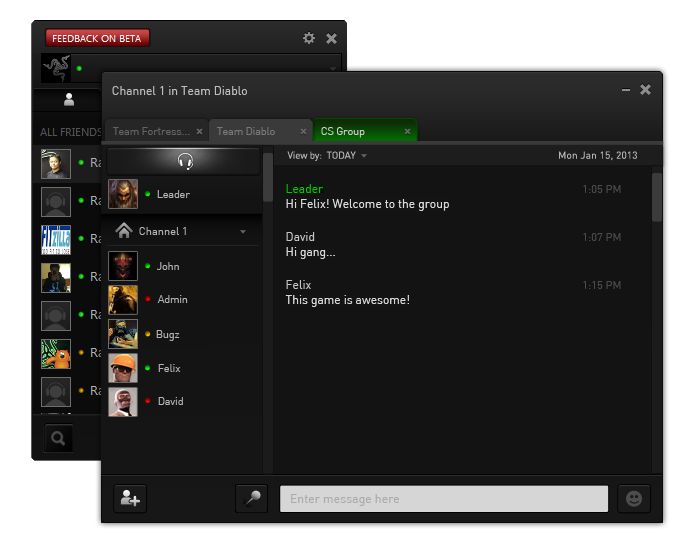Click Bugz's avatar thumbnail
The height and width of the screenshot is (556, 687).
tap(123, 334)
